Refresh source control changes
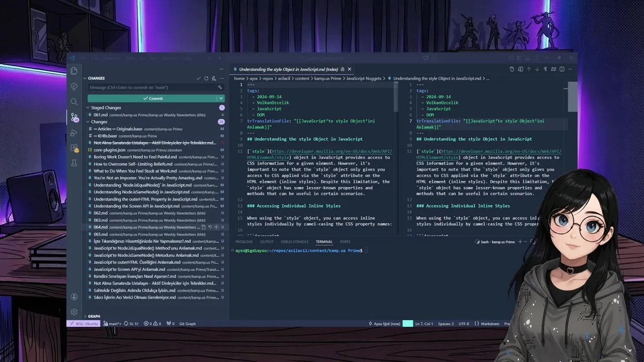The width and height of the screenshot is (644, 362). [206, 78]
